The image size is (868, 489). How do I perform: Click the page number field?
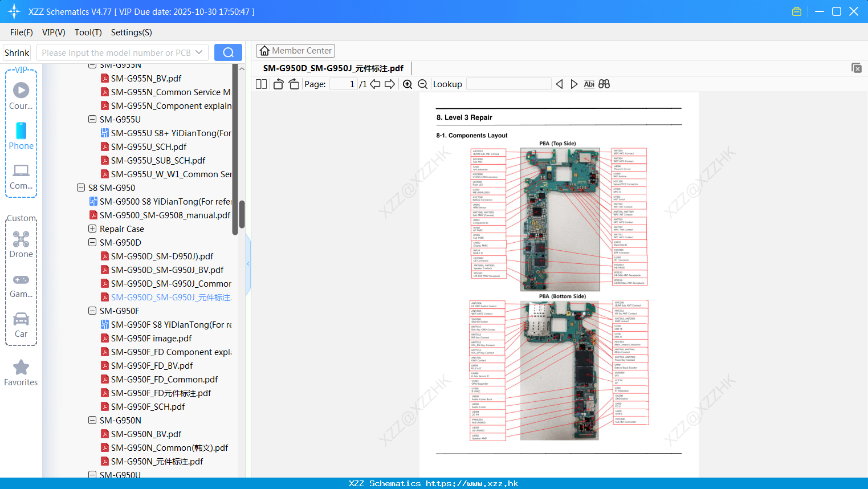344,84
